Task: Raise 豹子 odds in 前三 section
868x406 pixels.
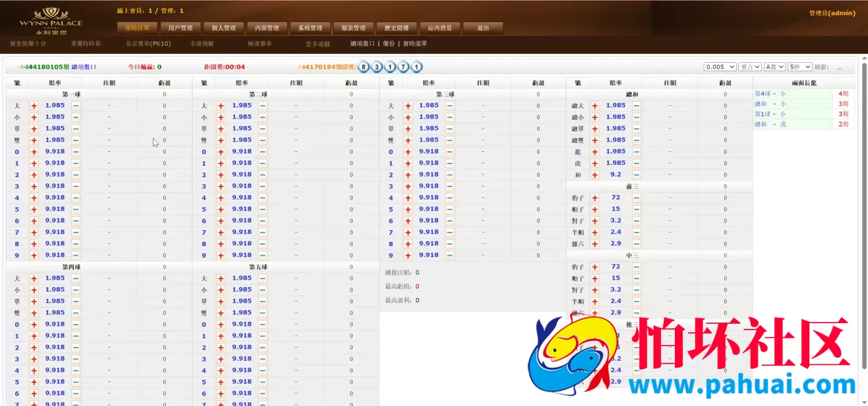Action: pos(595,198)
